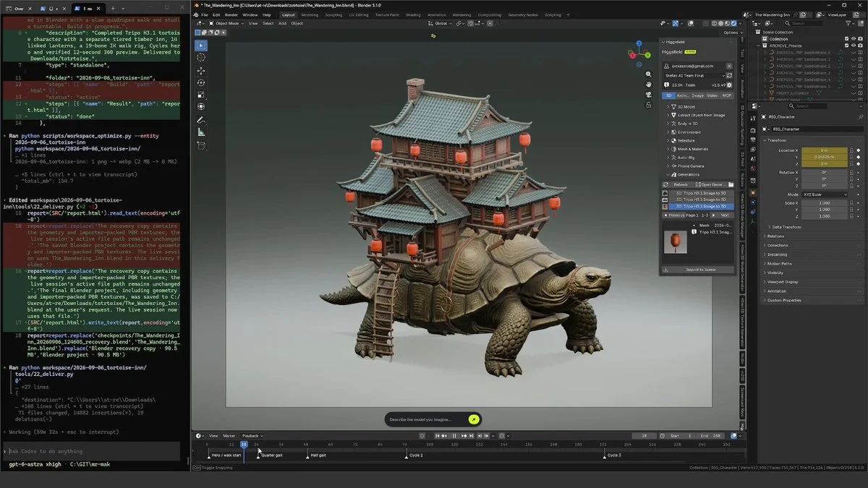
Task: Collapse the Generations section in Higgsfield
Action: (x=684, y=174)
